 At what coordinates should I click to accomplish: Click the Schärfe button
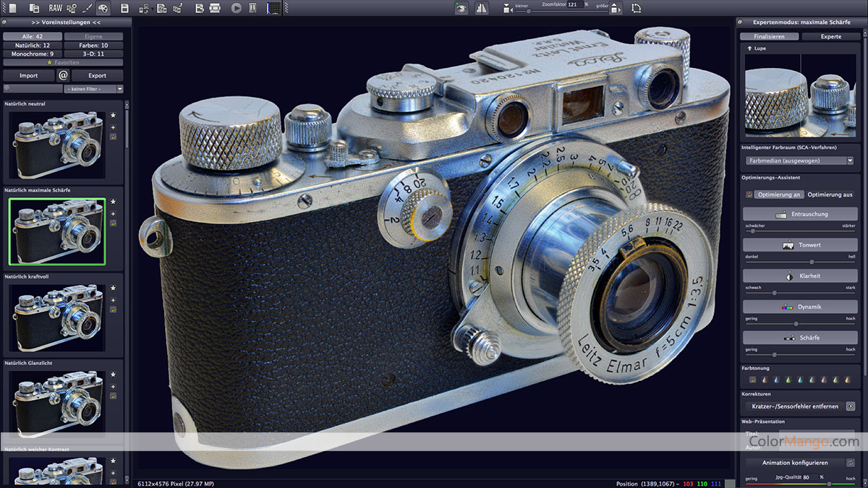click(800, 338)
